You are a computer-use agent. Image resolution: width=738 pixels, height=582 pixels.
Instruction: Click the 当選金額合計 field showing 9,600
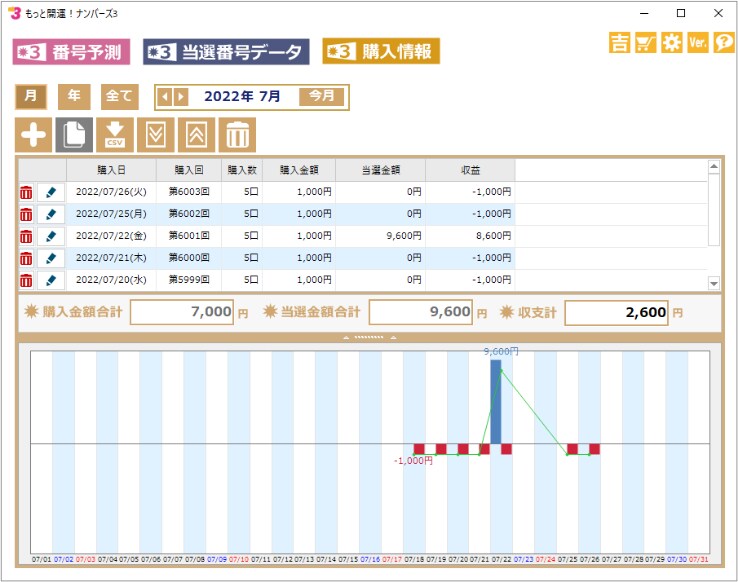[x=421, y=312]
